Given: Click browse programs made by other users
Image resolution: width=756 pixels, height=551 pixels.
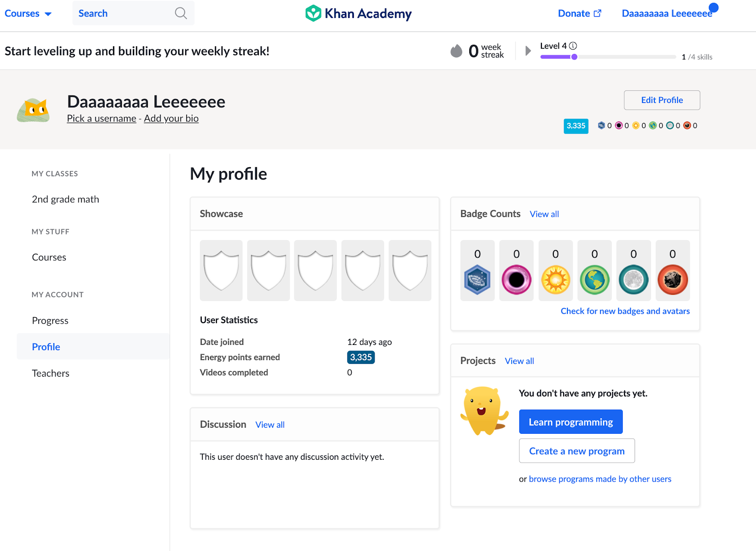Looking at the screenshot, I should pyautogui.click(x=600, y=479).
